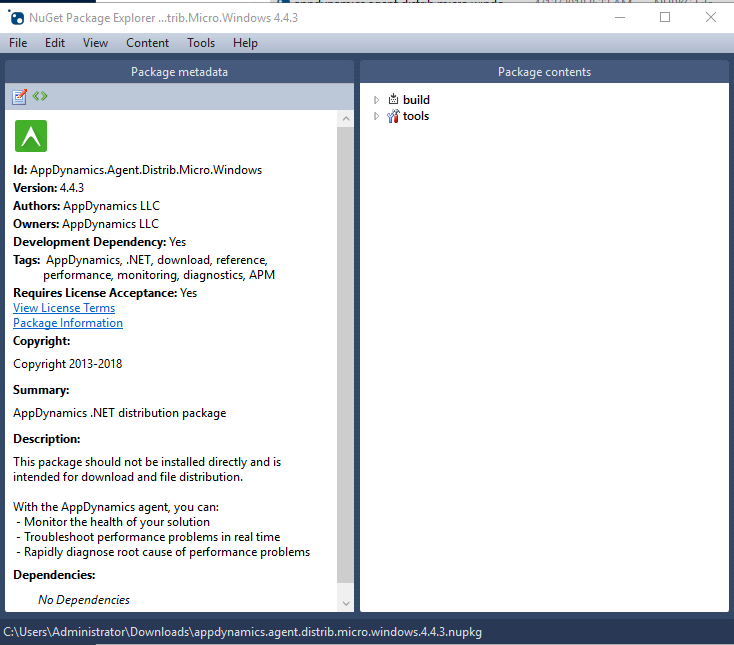The width and height of the screenshot is (734, 645).
Task: Click the Tags line starting with AppDynamics, .NET
Action: click(156, 260)
